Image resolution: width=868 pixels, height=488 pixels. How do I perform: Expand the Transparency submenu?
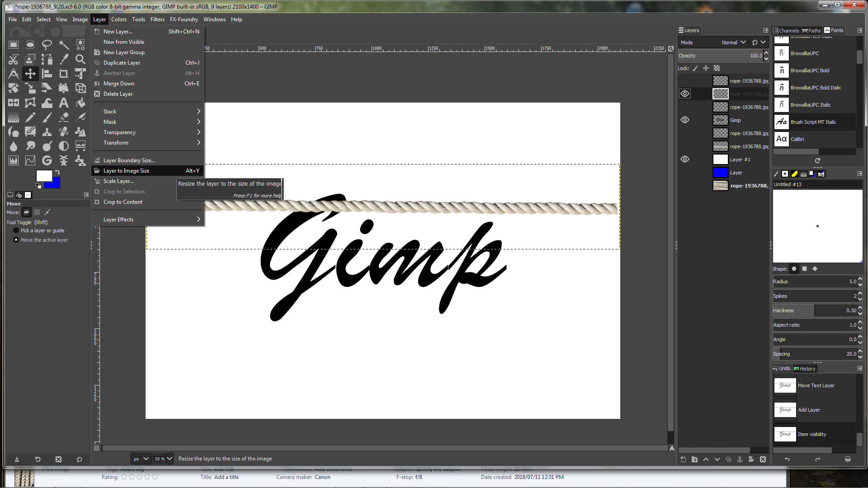tap(148, 132)
